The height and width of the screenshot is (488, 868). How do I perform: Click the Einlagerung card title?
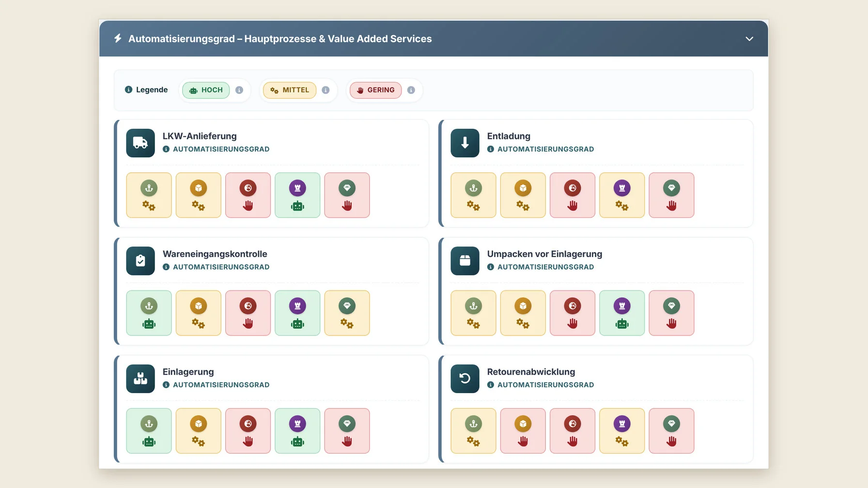coord(188,372)
